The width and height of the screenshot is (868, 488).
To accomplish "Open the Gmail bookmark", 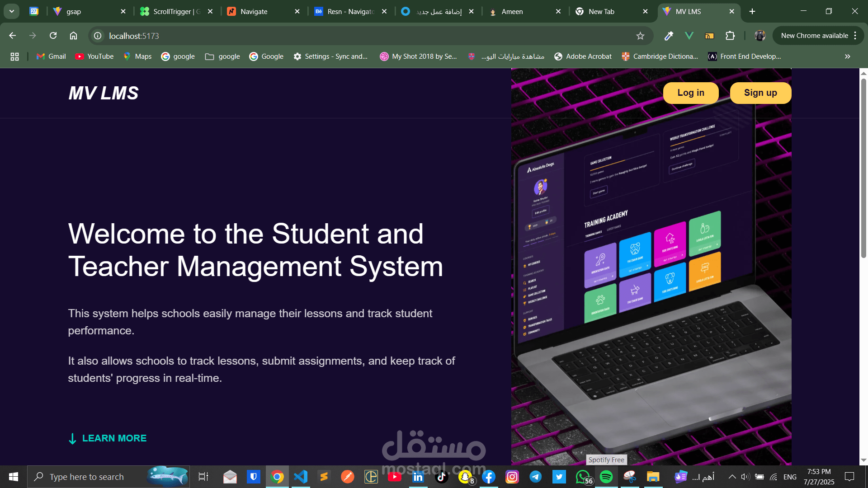I will coord(51,56).
